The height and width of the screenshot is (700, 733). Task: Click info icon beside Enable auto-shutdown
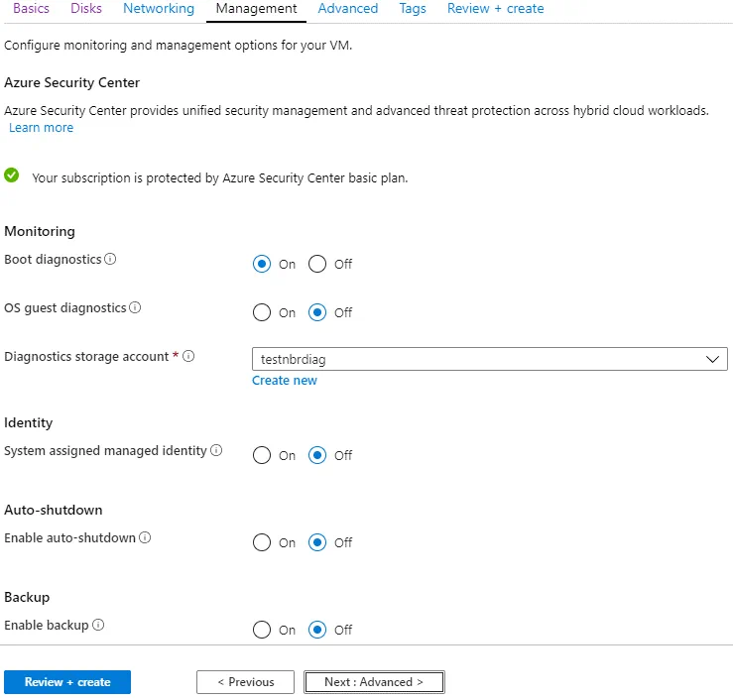tap(145, 538)
